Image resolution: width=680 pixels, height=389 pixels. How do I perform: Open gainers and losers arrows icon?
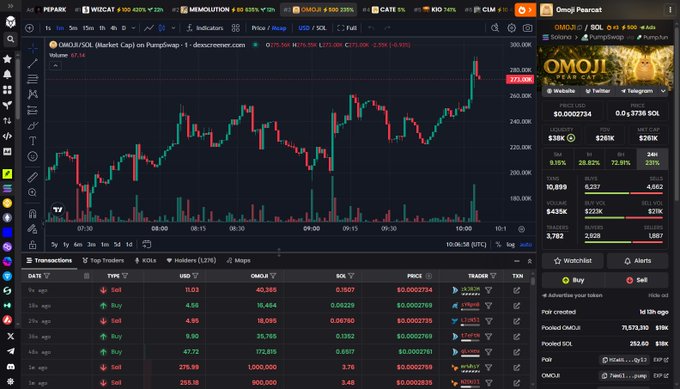click(x=7, y=121)
